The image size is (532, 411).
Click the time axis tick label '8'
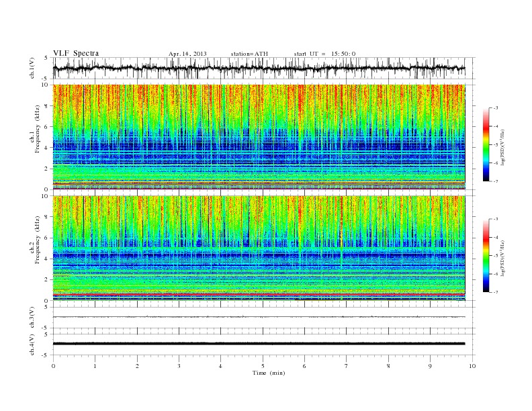[388, 366]
